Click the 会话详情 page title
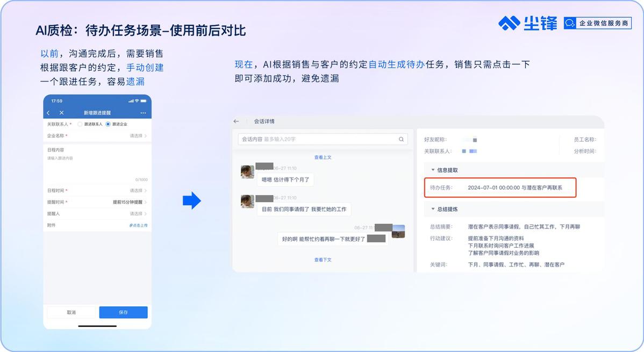 (x=264, y=121)
